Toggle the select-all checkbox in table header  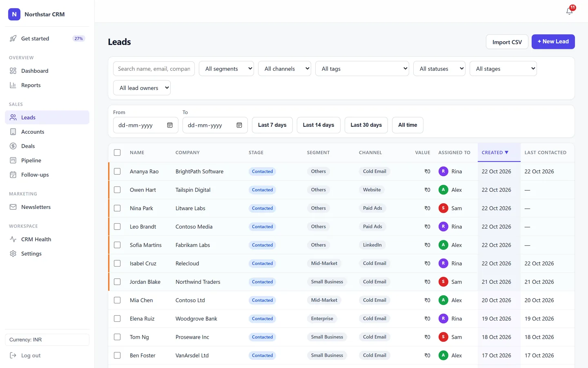point(117,153)
